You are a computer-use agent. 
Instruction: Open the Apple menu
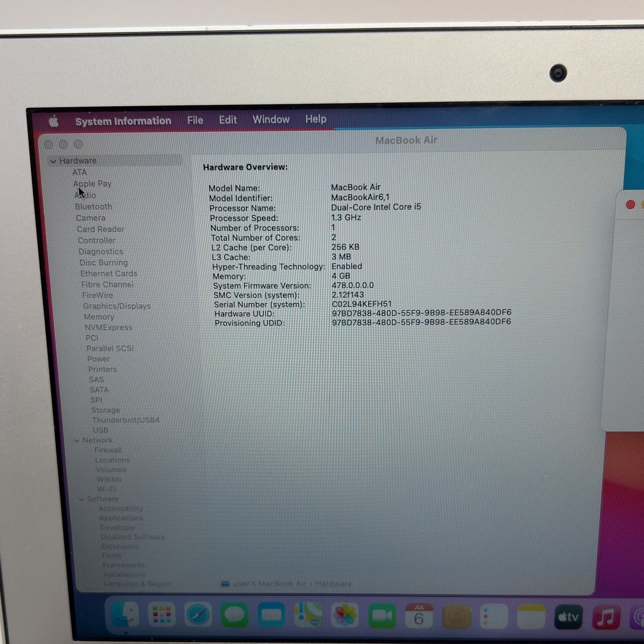pyautogui.click(x=54, y=122)
